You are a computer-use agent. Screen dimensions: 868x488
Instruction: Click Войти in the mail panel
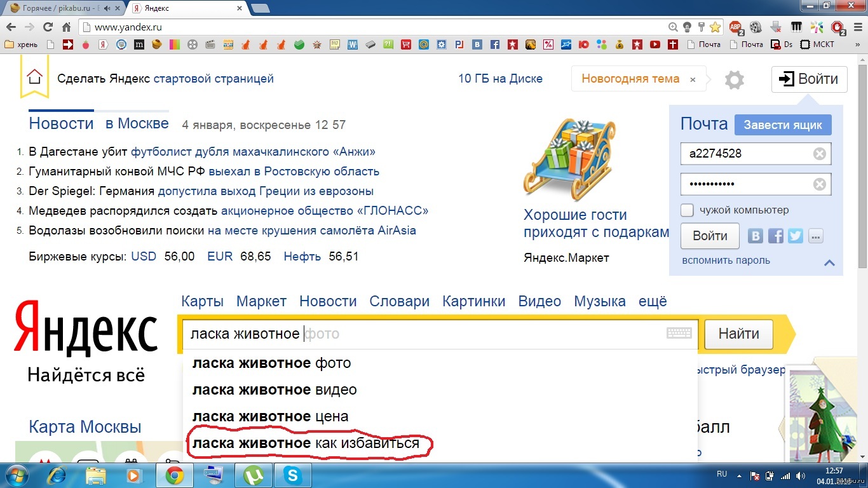tap(710, 236)
